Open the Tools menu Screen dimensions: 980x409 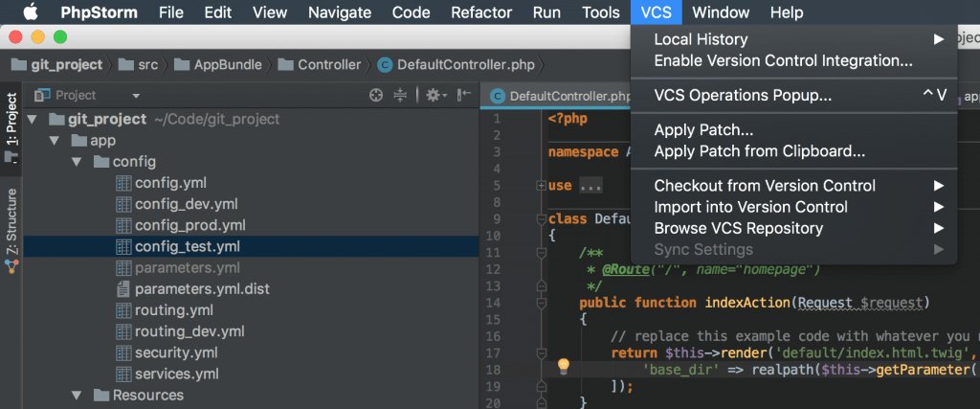click(601, 12)
